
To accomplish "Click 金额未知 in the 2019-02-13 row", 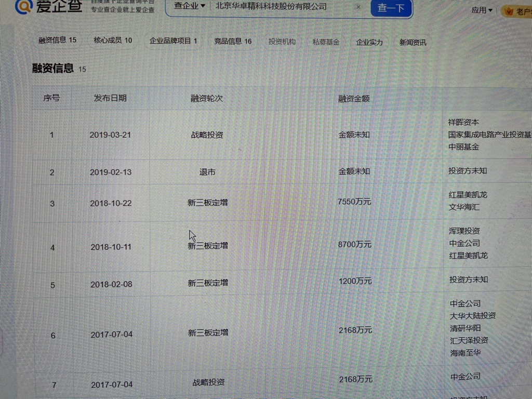I will [354, 171].
